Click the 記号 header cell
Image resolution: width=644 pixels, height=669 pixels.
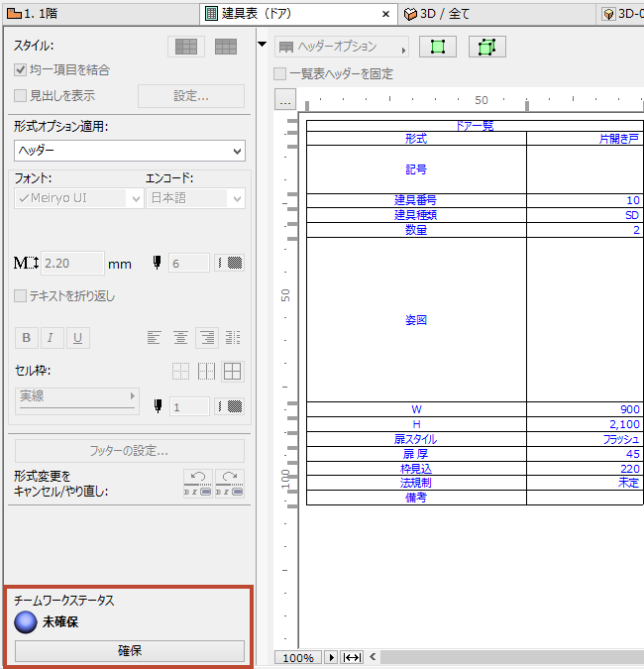coord(416,169)
